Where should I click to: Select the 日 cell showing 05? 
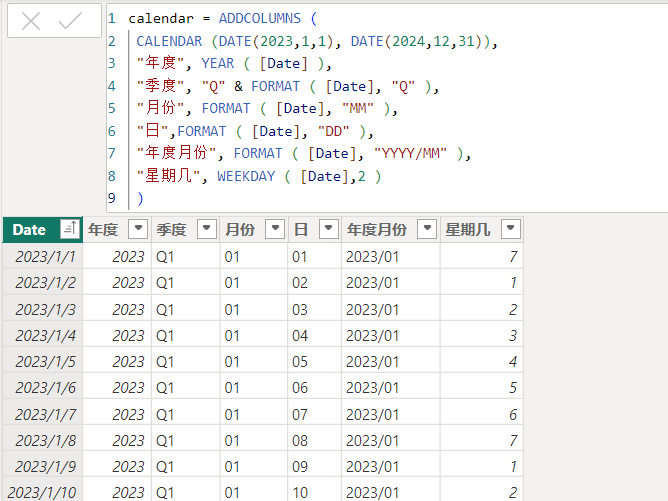314,361
